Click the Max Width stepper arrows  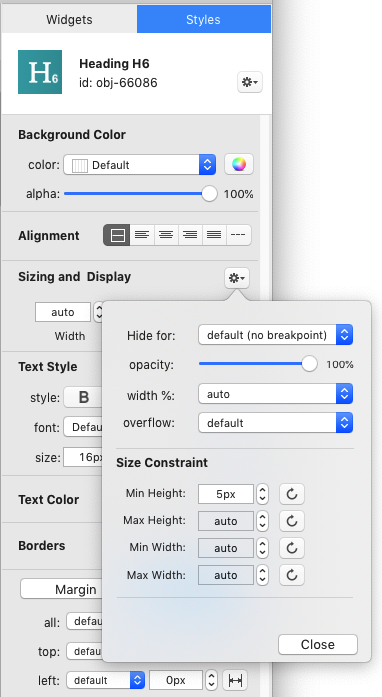[x=262, y=575]
